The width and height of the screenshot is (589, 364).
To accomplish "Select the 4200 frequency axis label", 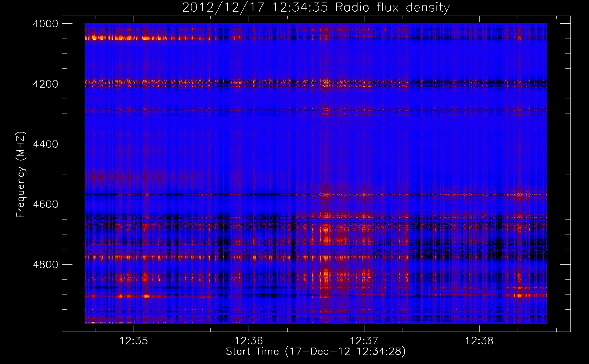I will point(46,84).
